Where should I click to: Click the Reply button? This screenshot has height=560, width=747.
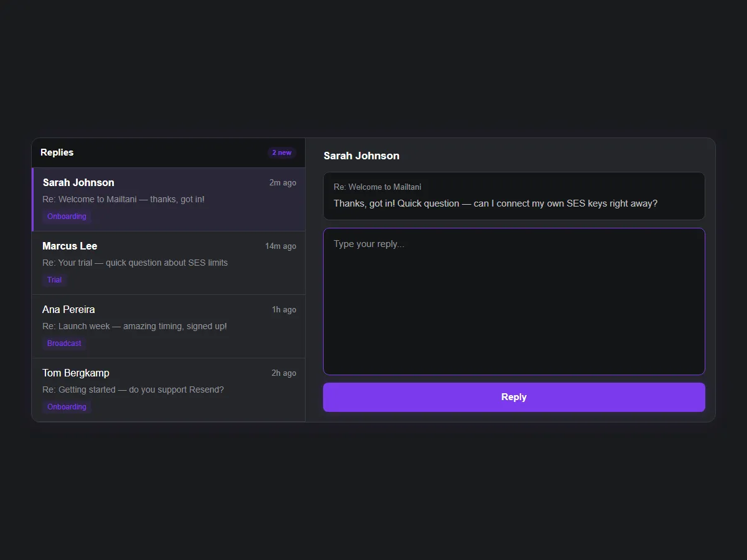pyautogui.click(x=514, y=397)
